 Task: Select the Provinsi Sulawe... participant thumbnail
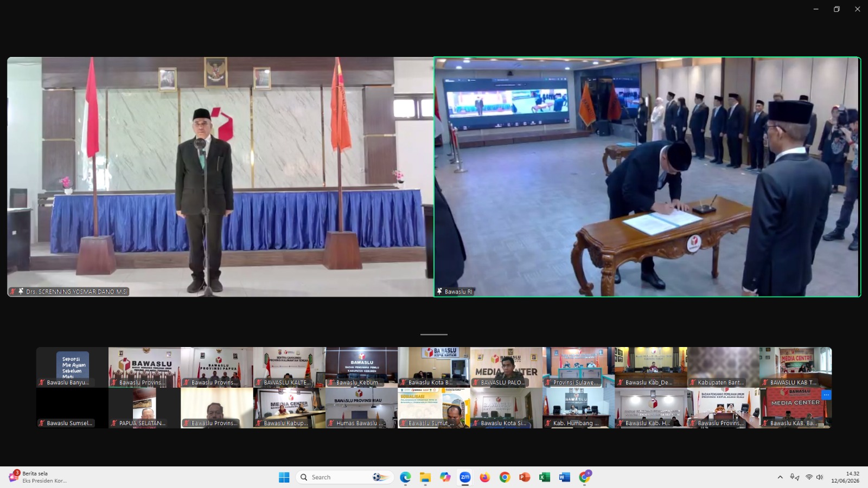pyautogui.click(x=579, y=367)
